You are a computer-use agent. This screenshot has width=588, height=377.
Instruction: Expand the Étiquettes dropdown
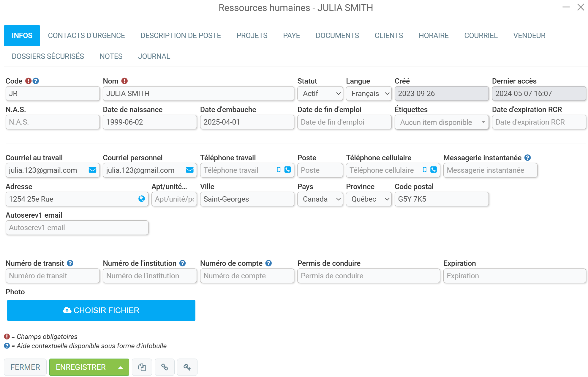[442, 122]
